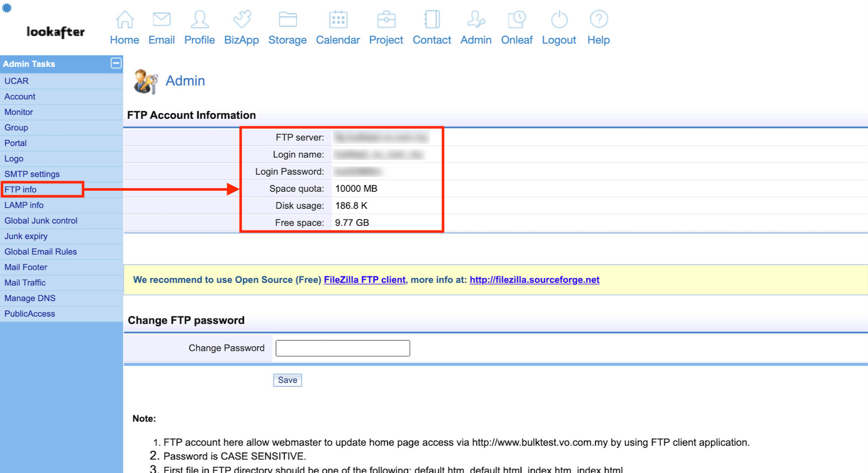This screenshot has width=868, height=473.
Task: Open the Help question mark icon
Action: coord(599,20)
